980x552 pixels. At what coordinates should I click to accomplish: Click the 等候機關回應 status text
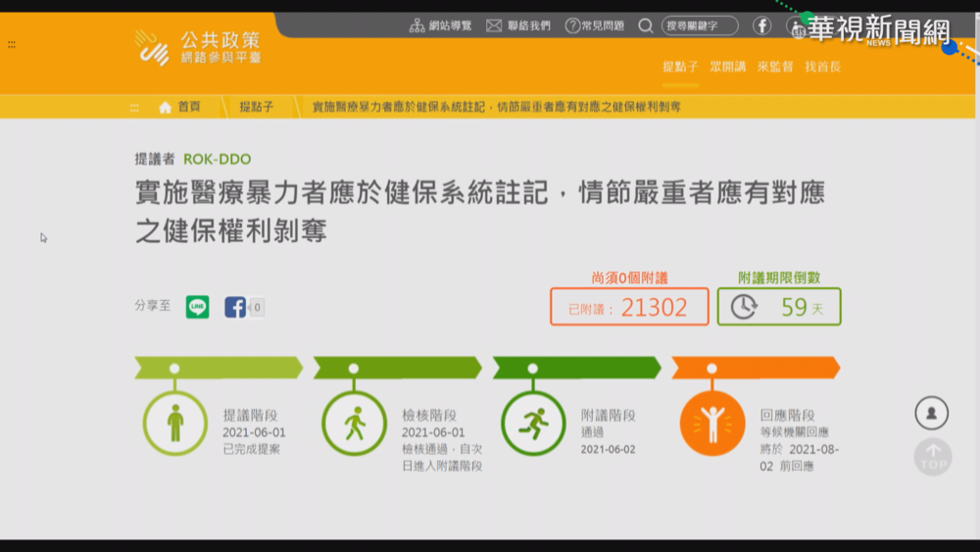[x=795, y=432]
